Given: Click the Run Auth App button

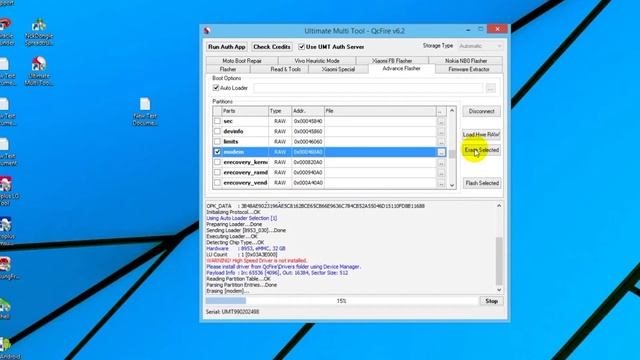Looking at the screenshot, I should (227, 47).
